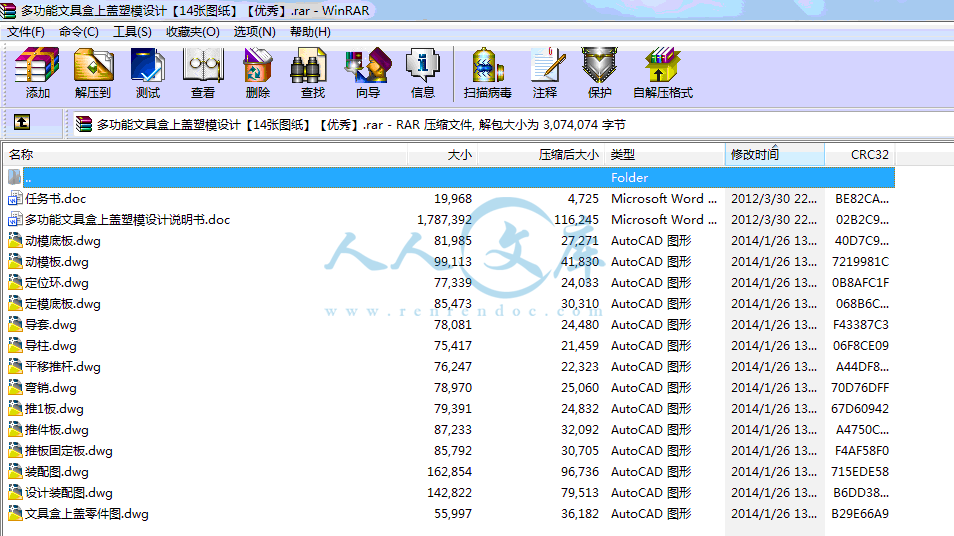Click the 保护 (Protect) shield icon

click(599, 65)
